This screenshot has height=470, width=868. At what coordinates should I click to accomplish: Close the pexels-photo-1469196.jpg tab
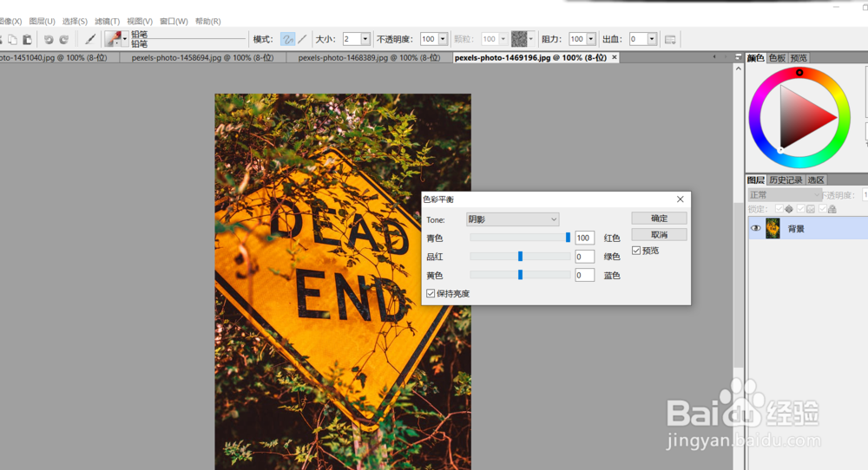[x=615, y=57]
